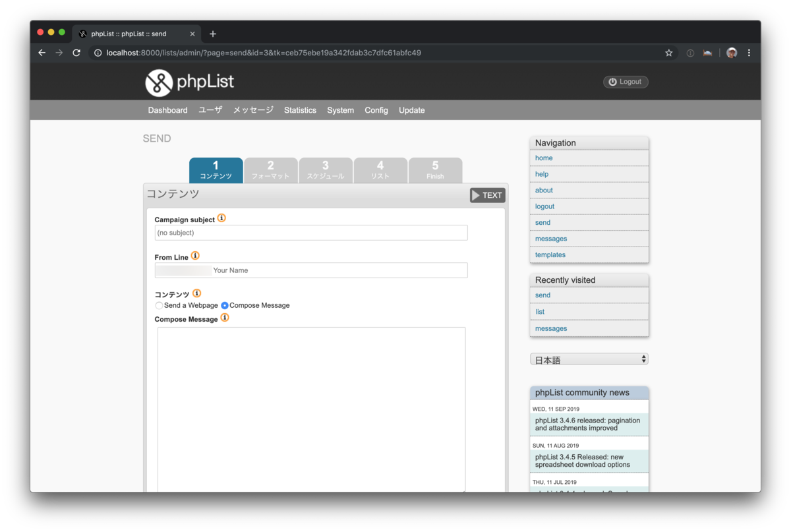Click inside Compose Message text area
Viewport: 791px width, 532px height.
(311, 409)
